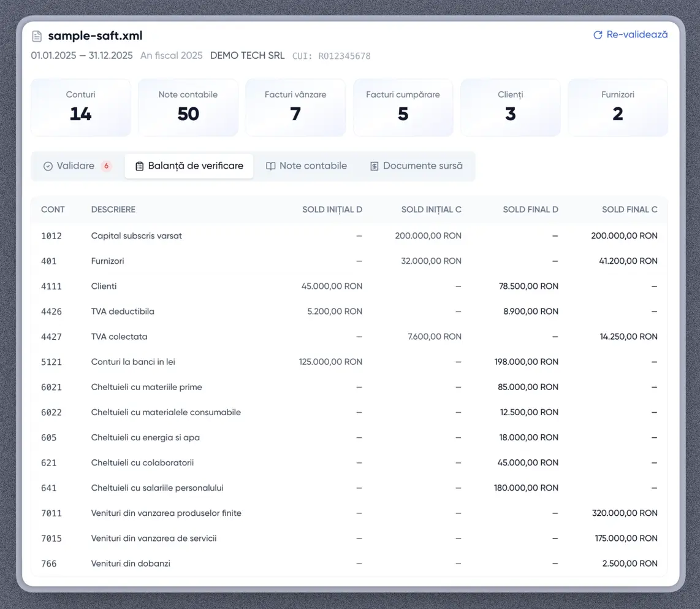
Task: Click the receipt icon on Documente sursă
Action: [x=374, y=166]
